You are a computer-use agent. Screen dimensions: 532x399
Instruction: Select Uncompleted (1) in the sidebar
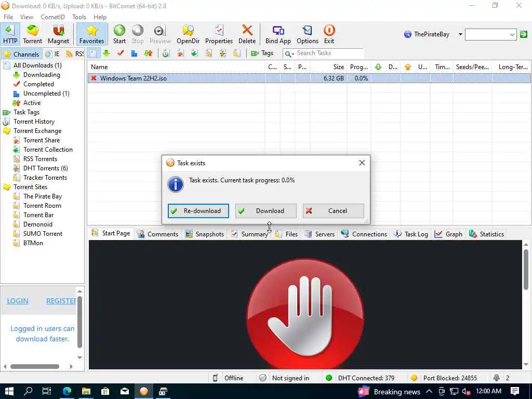46,94
